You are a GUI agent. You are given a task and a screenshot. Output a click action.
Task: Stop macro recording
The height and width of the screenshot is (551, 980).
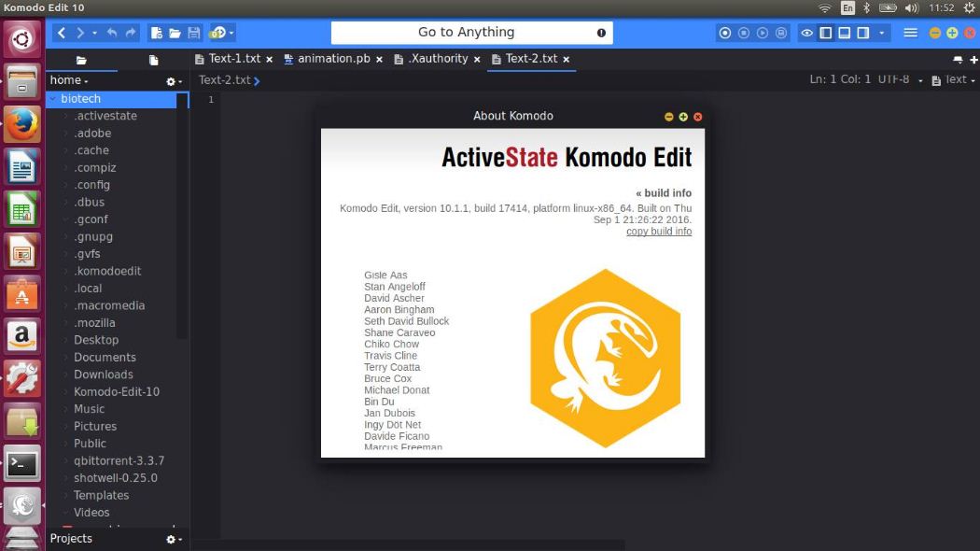744,33
